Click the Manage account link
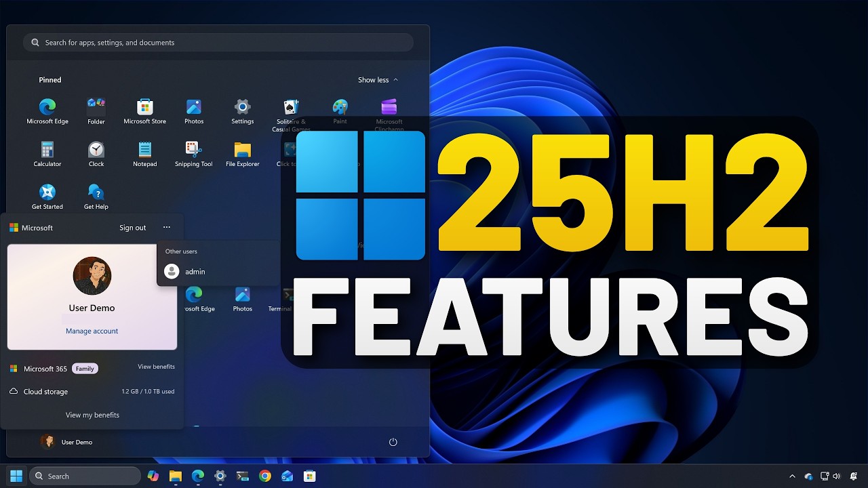 [x=92, y=331]
